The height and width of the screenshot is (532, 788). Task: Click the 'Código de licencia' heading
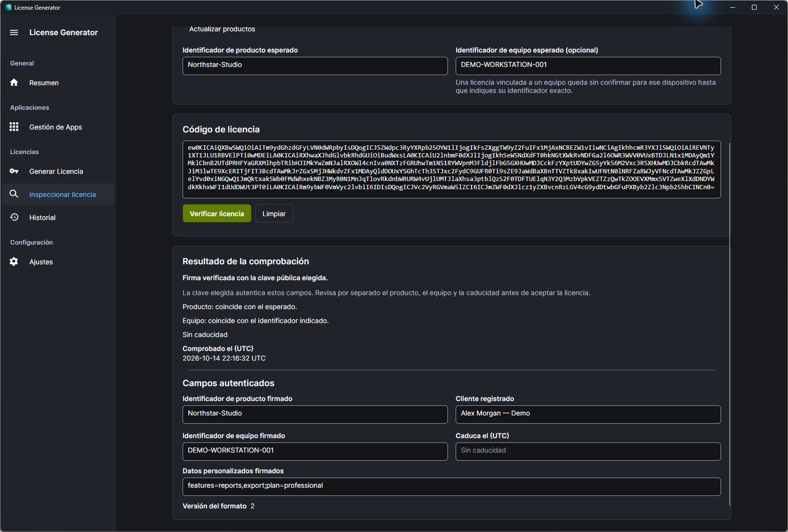(221, 130)
